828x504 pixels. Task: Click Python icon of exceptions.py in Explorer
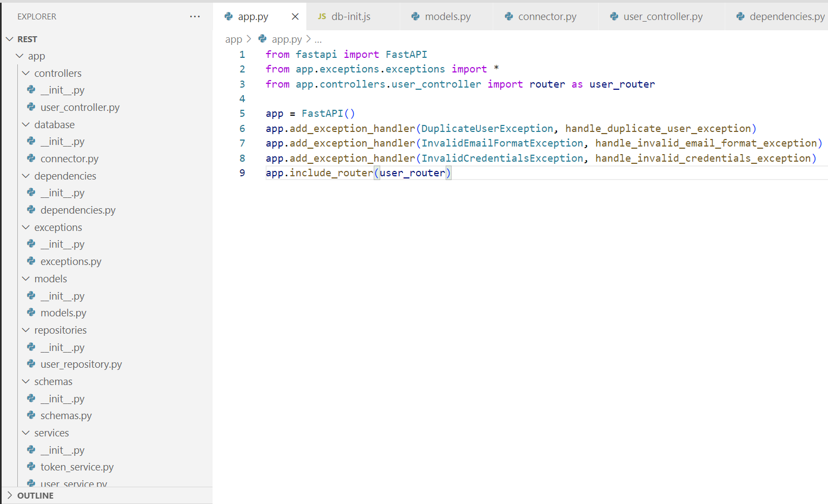(x=31, y=261)
